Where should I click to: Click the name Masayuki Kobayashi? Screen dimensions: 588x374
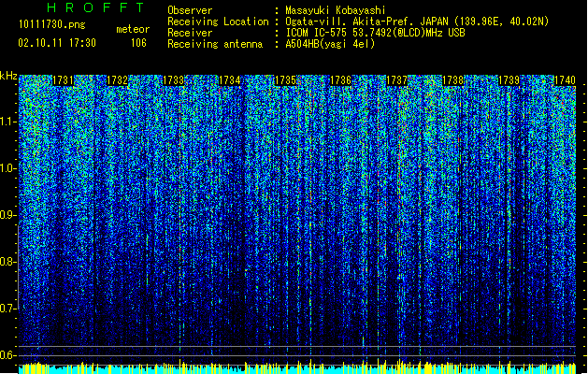[336, 10]
